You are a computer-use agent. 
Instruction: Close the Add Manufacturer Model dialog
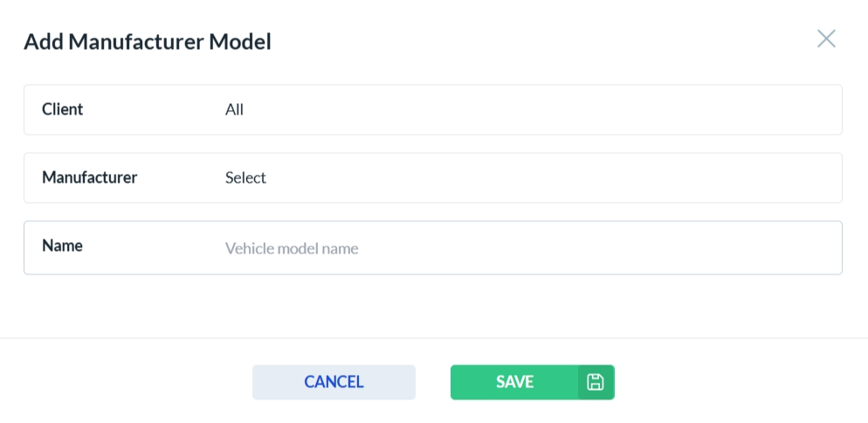click(x=826, y=38)
